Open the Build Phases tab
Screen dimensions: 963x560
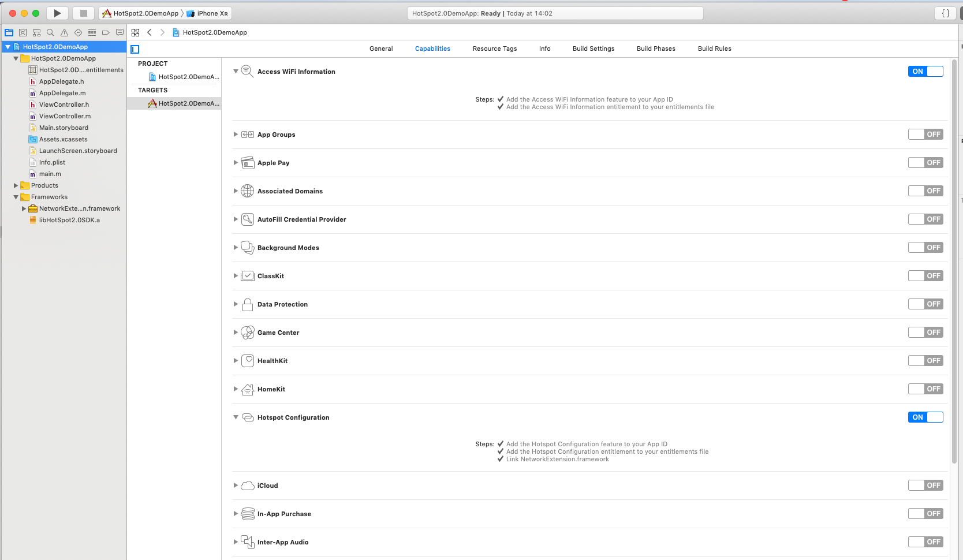tap(656, 48)
